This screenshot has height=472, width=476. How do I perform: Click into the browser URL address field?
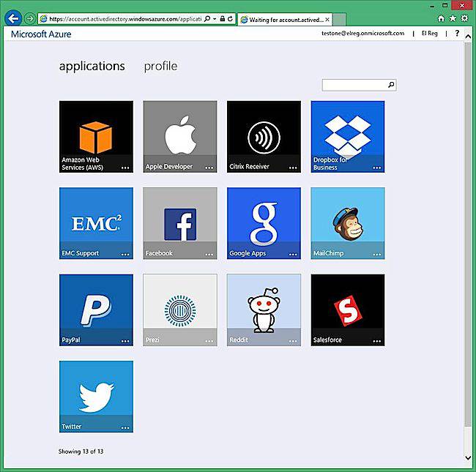(124, 19)
